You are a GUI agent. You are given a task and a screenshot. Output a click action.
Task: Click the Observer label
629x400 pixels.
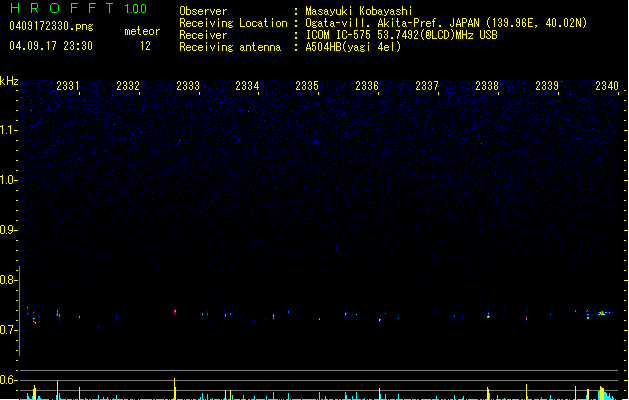[203, 11]
